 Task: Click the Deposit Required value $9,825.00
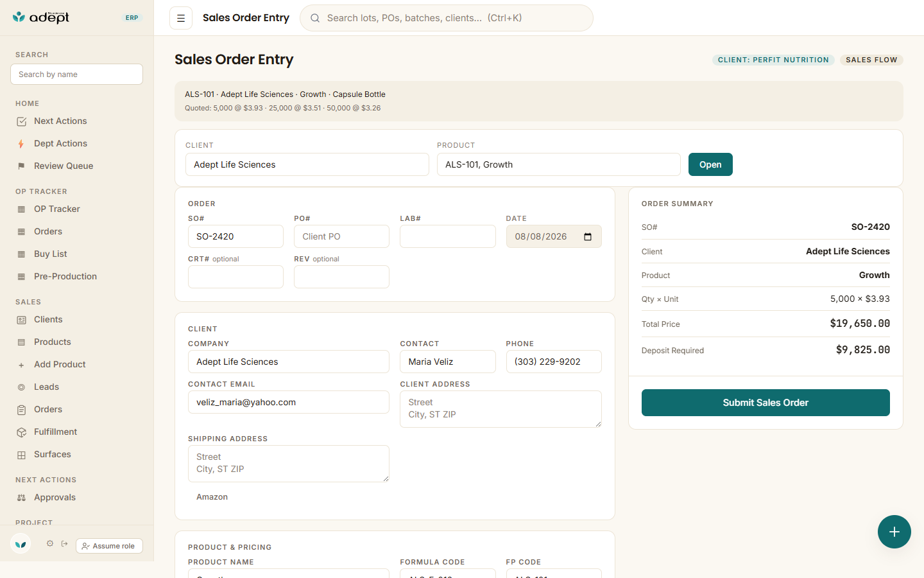863,350
